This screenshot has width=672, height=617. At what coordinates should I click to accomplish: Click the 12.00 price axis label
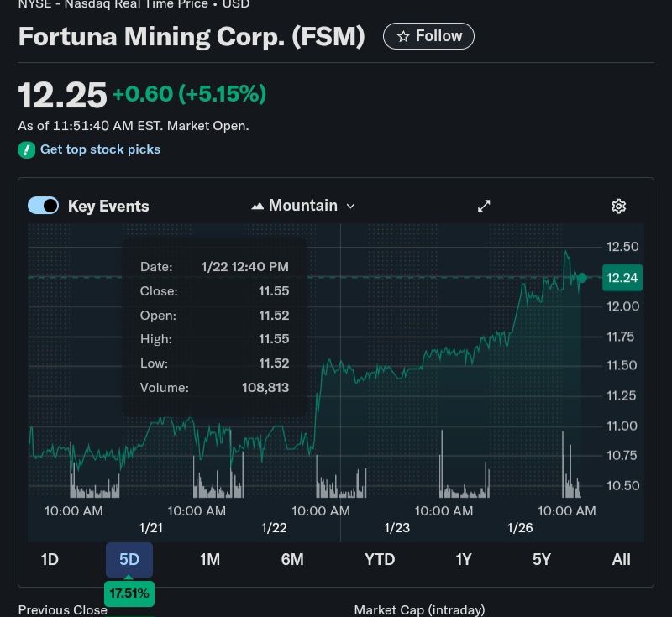tap(622, 306)
